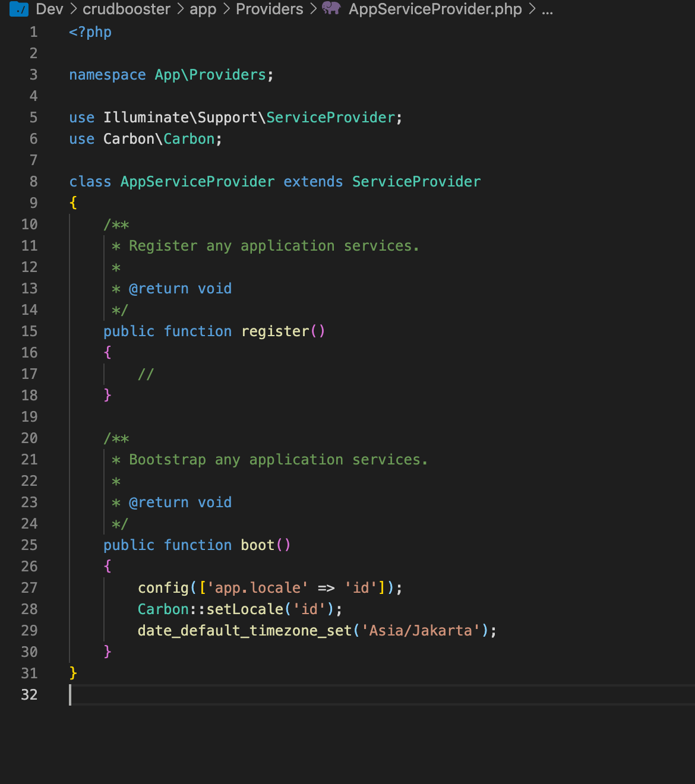
Task: Select the word ServiceProvider on line 5
Action: click(x=330, y=117)
